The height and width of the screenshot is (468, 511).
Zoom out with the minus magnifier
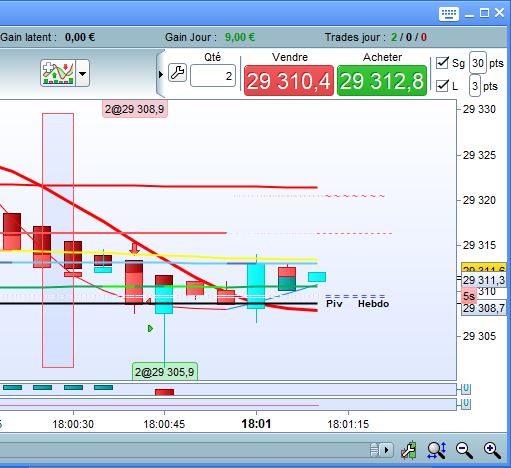(464, 450)
